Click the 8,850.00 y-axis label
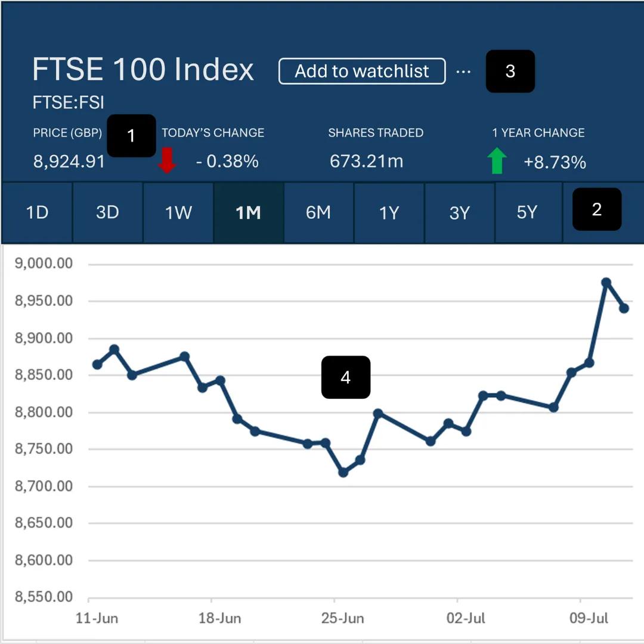Image resolution: width=644 pixels, height=644 pixels. click(44, 374)
